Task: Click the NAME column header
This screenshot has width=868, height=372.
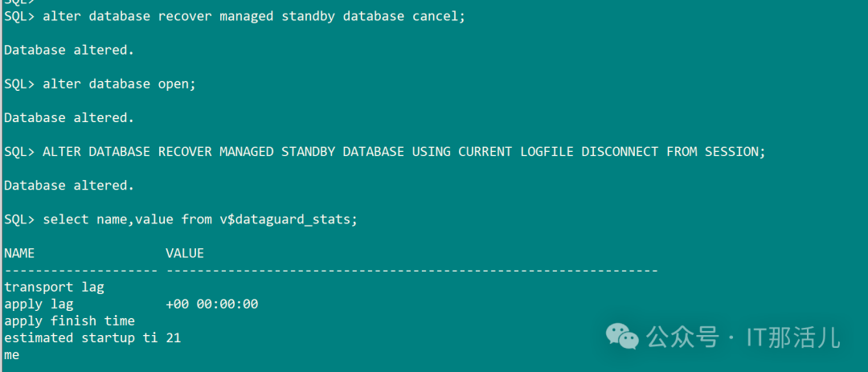Action: (x=19, y=253)
